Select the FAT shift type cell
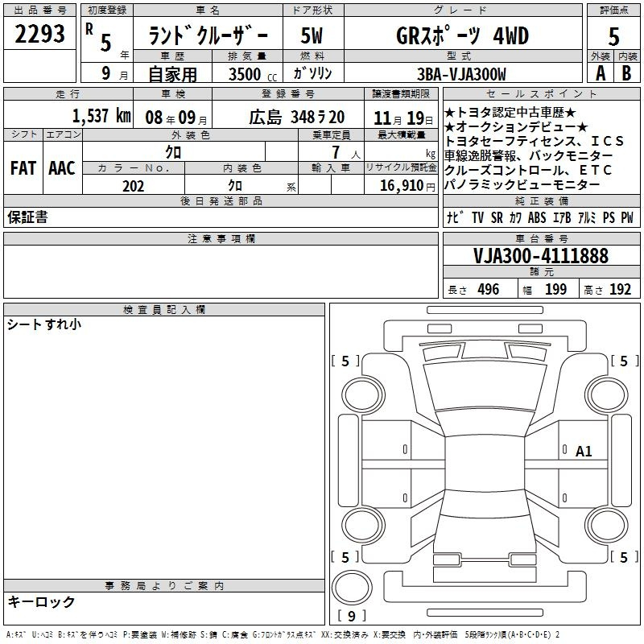This screenshot has height=644, width=644. [x=23, y=168]
